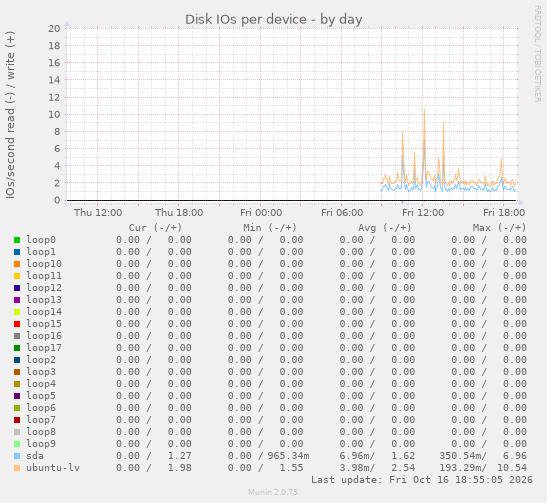Click the loop17 dark green legend swatch

(17, 348)
